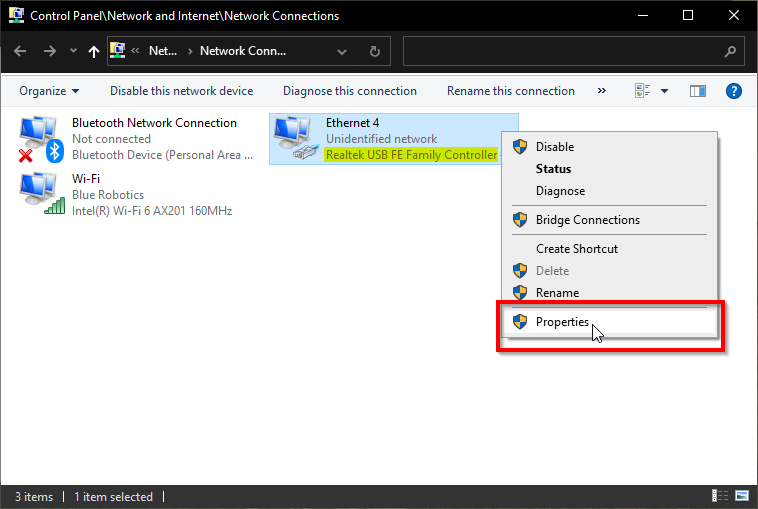
Task: Select 'Bluetooth Network Connection' label
Action: pos(154,123)
